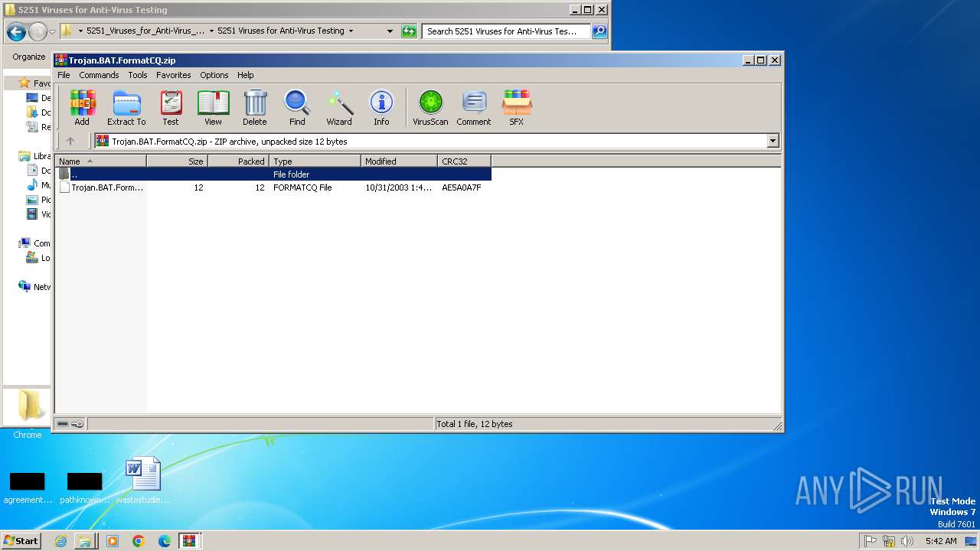The height and width of the screenshot is (551, 980).
Task: Select the Trojan.BAT.Form... file entry
Action: 102,187
